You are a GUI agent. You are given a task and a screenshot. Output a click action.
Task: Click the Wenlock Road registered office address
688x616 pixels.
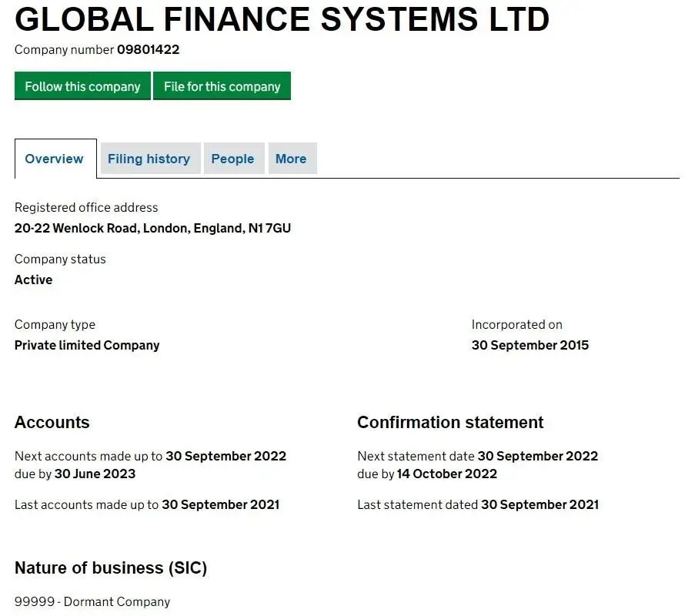click(x=152, y=228)
